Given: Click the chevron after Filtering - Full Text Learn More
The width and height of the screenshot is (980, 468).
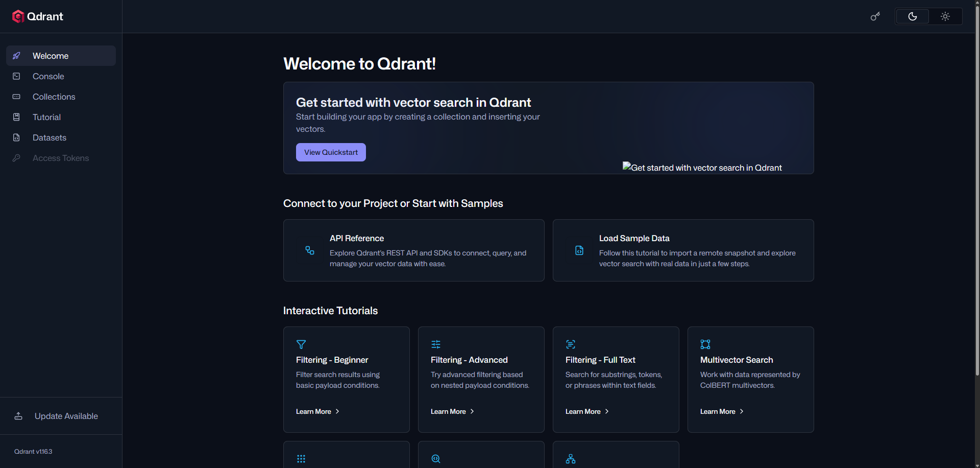Looking at the screenshot, I should (607, 411).
